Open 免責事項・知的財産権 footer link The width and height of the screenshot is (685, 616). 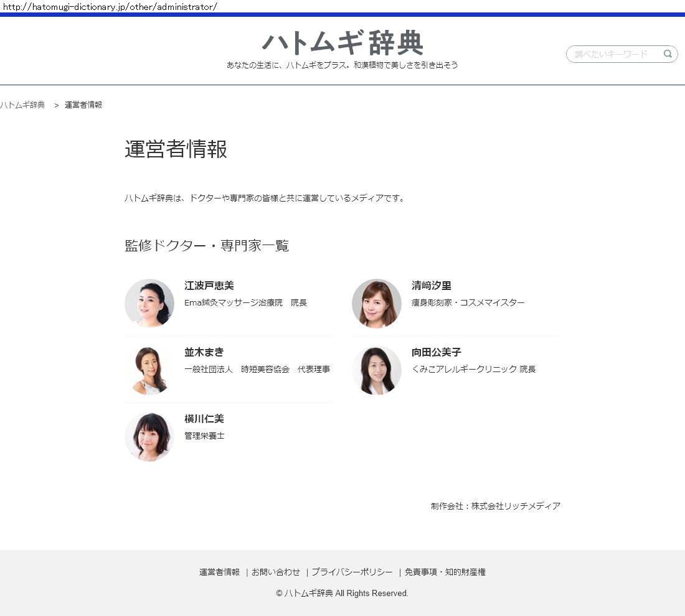coord(445,572)
